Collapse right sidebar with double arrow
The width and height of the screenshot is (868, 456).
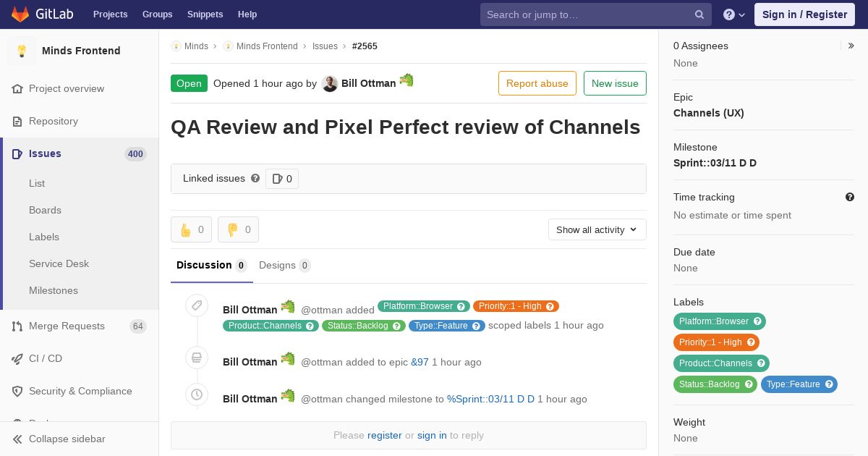click(851, 46)
